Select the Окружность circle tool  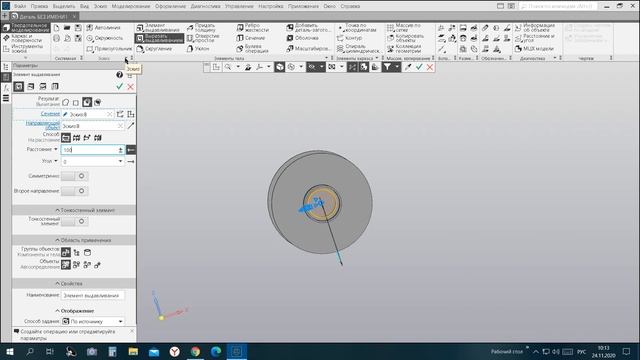click(x=105, y=38)
